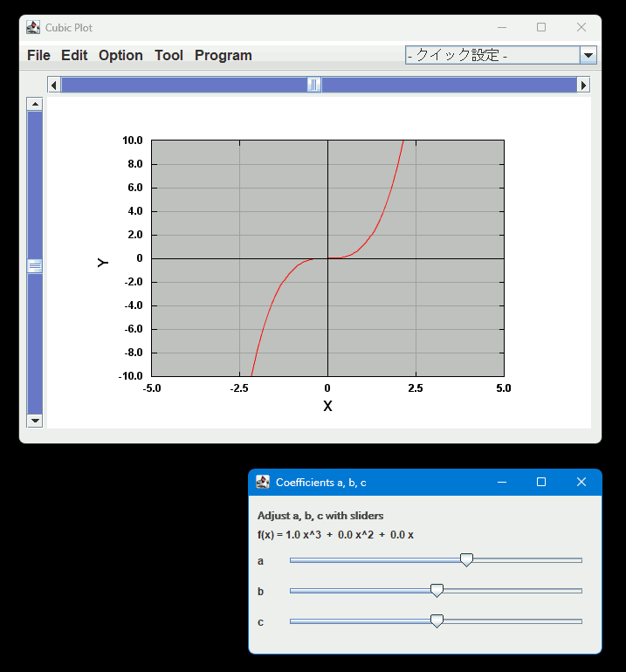Maximize the Coefficients a, b, c window
The width and height of the screenshot is (626, 672).
[541, 483]
